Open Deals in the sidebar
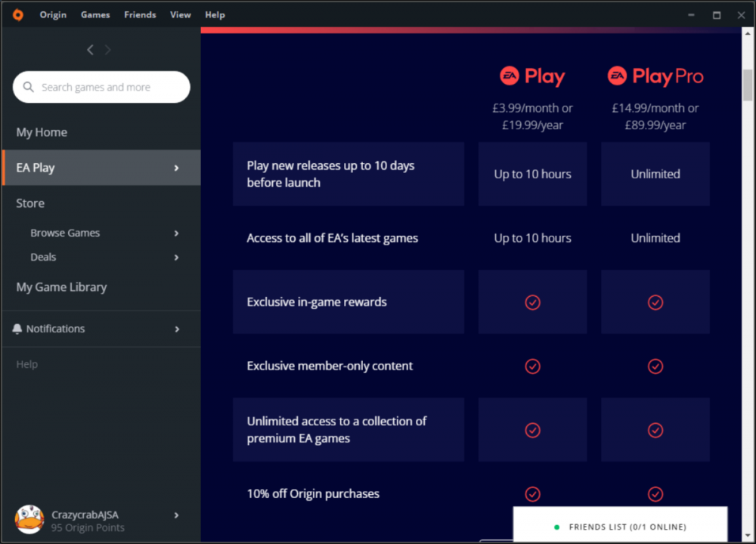 coord(43,258)
